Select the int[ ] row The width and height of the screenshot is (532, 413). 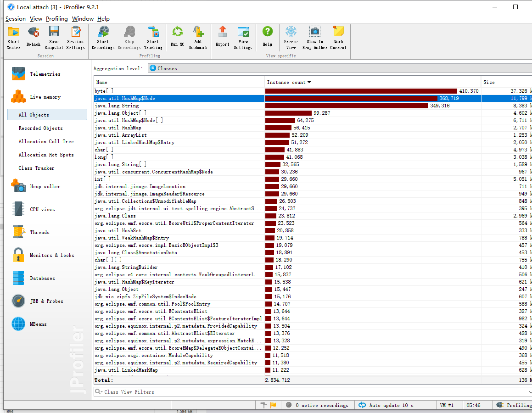(x=313, y=179)
